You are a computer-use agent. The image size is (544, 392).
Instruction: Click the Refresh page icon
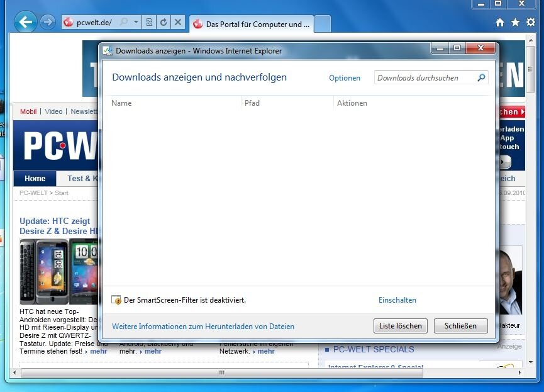coord(164,23)
